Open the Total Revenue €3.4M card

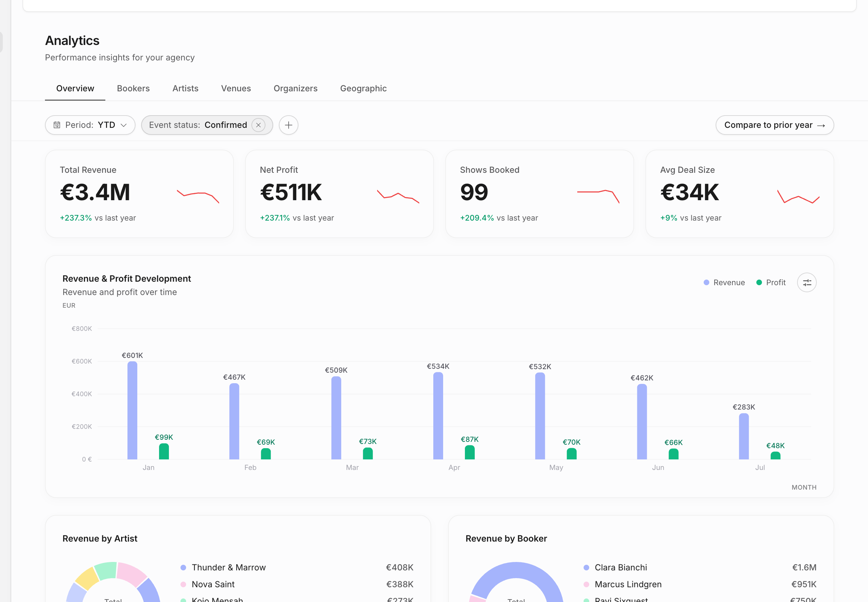click(x=139, y=194)
